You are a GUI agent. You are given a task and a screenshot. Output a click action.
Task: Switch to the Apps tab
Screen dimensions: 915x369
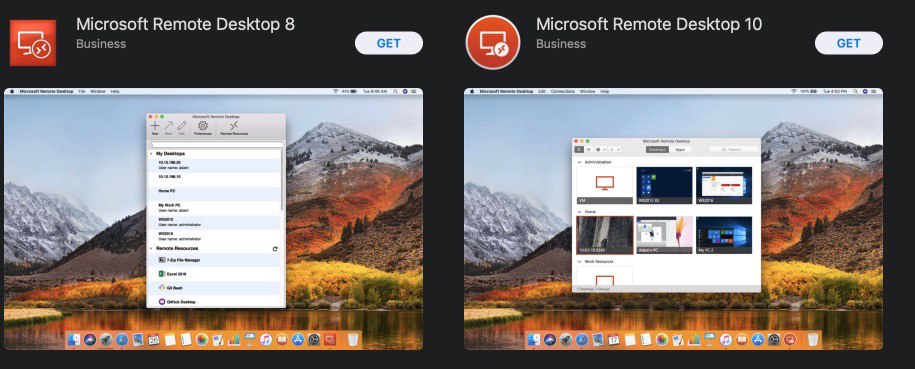(680, 149)
